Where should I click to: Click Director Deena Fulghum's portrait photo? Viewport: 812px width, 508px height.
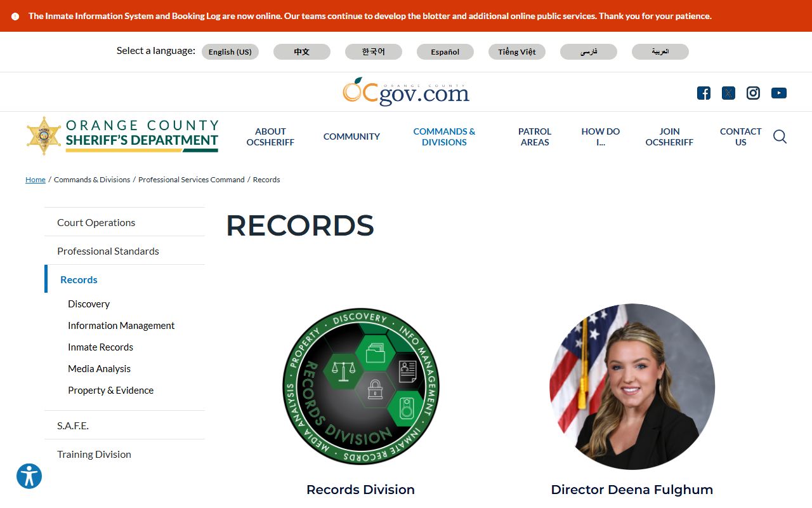coord(632,387)
